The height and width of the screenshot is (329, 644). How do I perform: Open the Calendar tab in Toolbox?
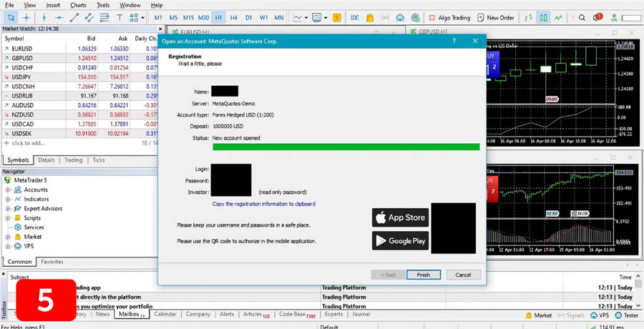(165, 314)
